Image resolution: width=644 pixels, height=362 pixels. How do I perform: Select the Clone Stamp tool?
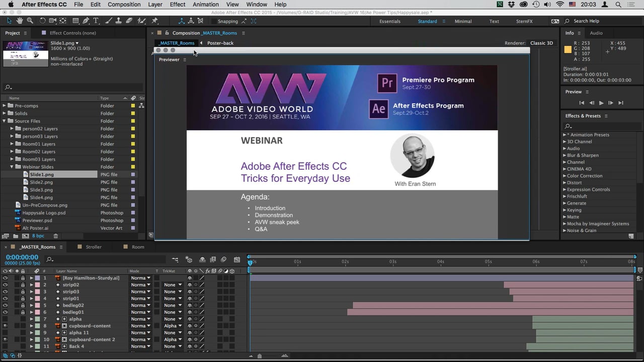[118, 21]
